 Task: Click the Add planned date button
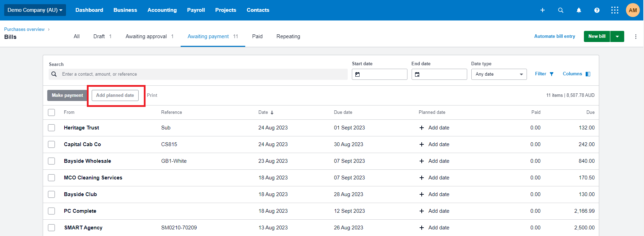pyautogui.click(x=115, y=95)
